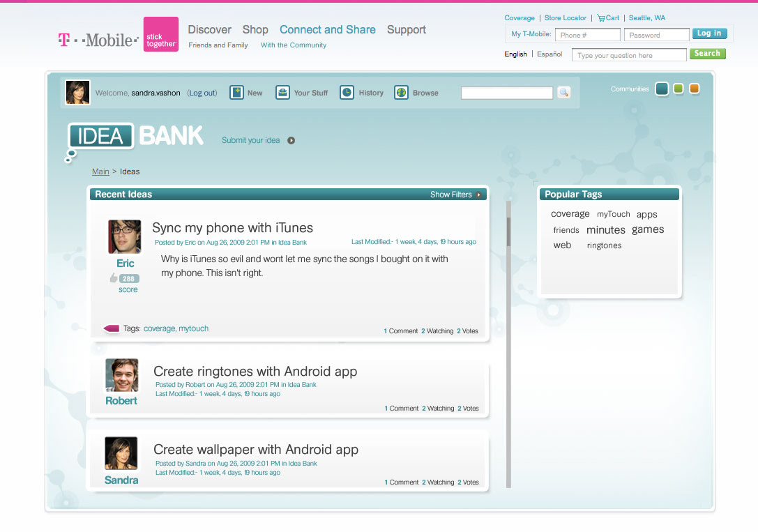Open Create ringtones with Android app idea
758x532 pixels.
tap(255, 371)
